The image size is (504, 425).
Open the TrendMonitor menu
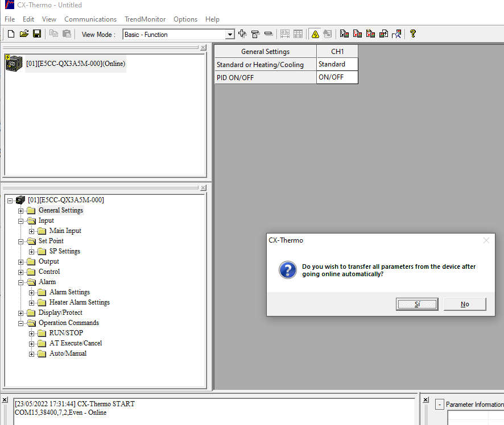(x=145, y=19)
